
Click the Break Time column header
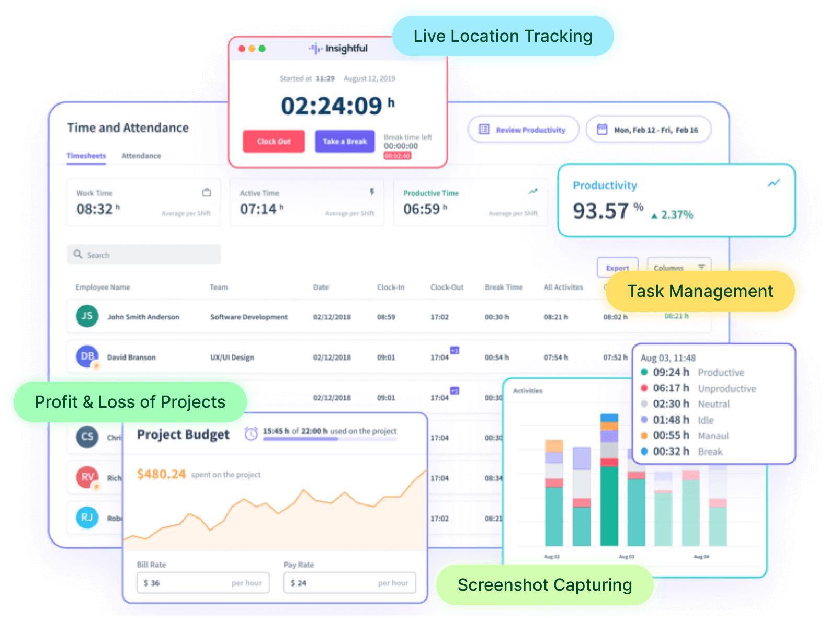coord(504,287)
